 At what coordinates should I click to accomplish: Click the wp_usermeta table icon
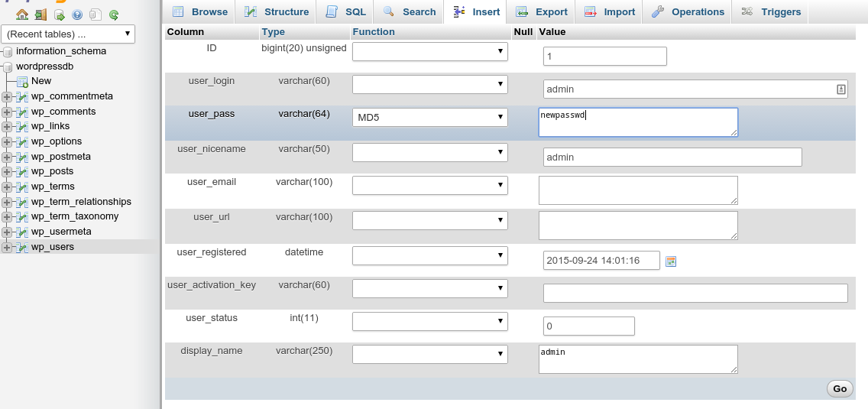point(22,232)
